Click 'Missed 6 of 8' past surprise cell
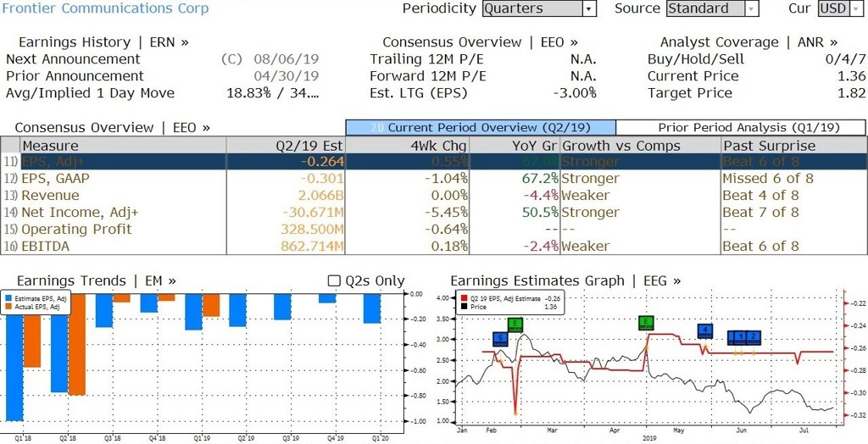 pyautogui.click(x=768, y=178)
